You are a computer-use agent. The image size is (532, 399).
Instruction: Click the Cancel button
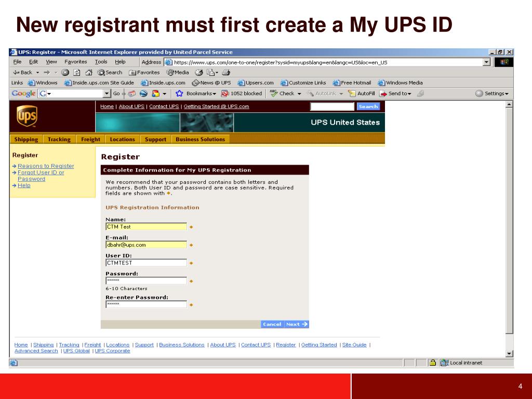272,324
